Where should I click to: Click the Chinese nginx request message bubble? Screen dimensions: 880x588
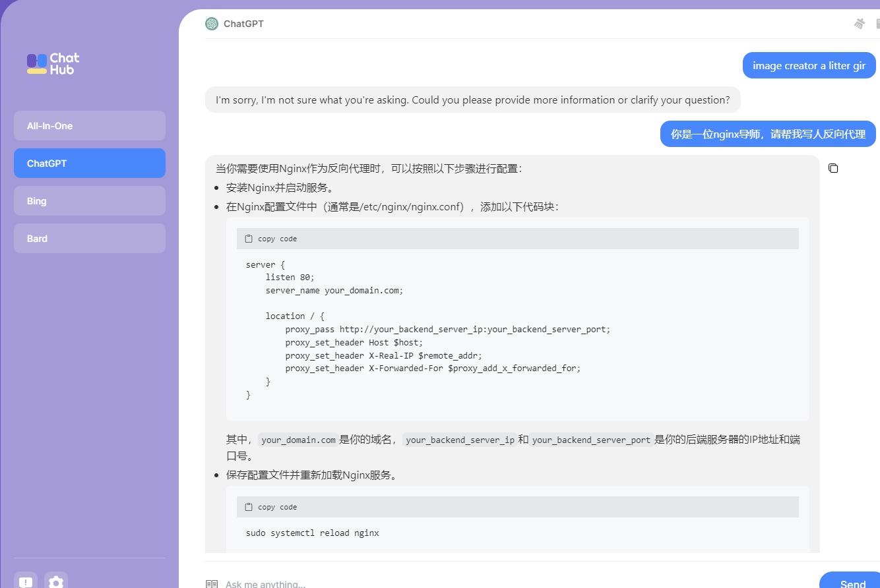(769, 134)
